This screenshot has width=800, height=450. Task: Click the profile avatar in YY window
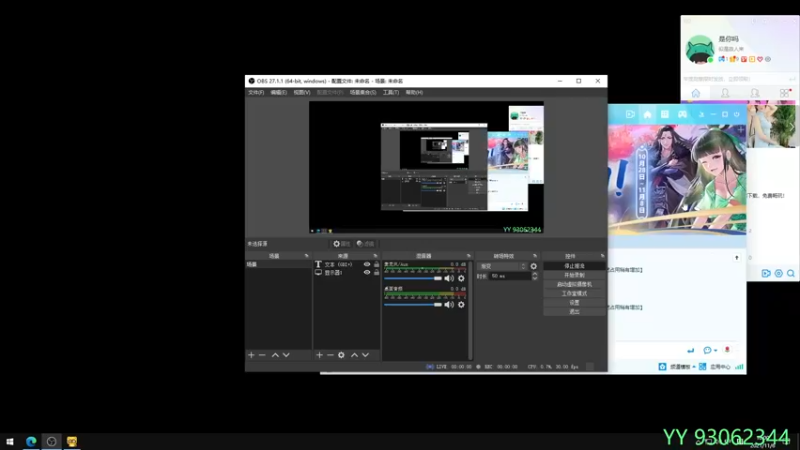699,49
